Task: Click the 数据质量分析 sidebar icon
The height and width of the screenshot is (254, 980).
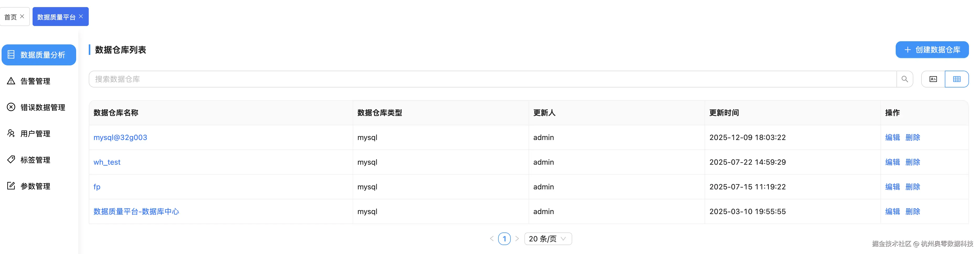Action: pyautogui.click(x=11, y=55)
